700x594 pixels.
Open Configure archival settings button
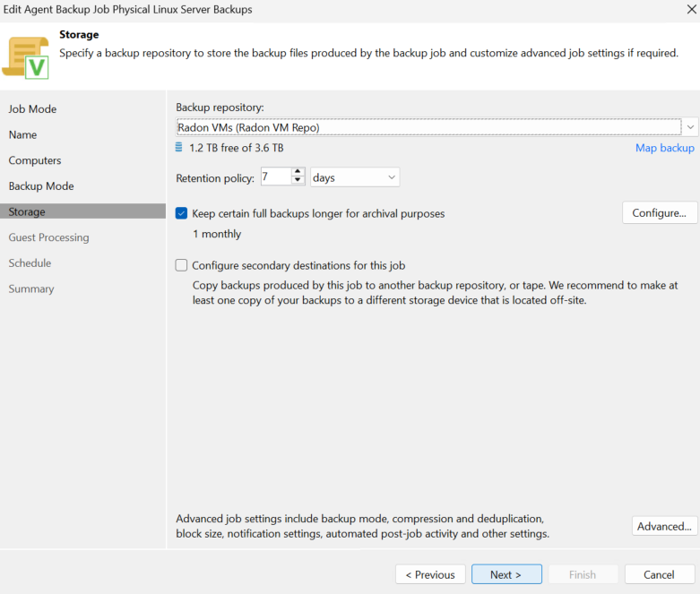tap(660, 213)
